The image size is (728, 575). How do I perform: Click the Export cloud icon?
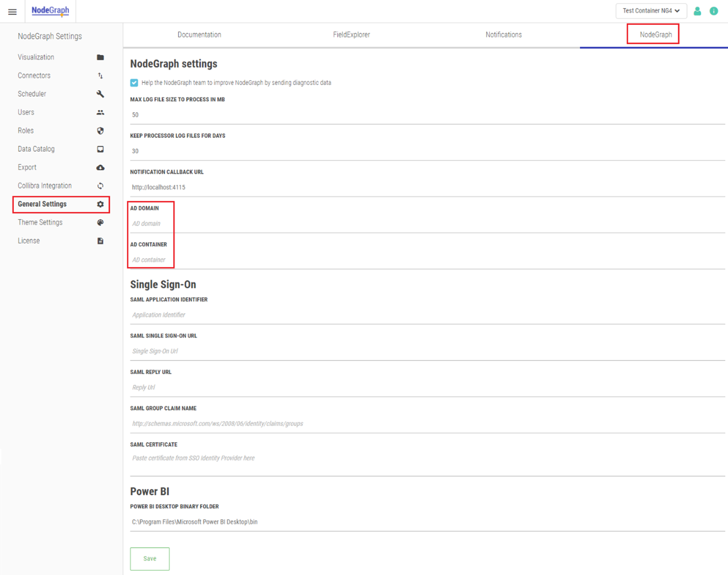pos(100,167)
